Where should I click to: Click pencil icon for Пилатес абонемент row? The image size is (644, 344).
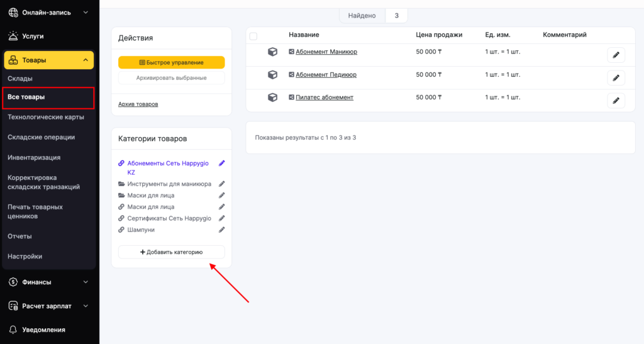click(x=616, y=101)
